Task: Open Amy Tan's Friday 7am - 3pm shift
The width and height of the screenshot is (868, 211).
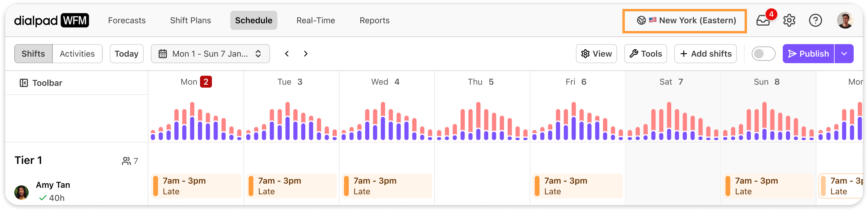Action: click(x=578, y=186)
